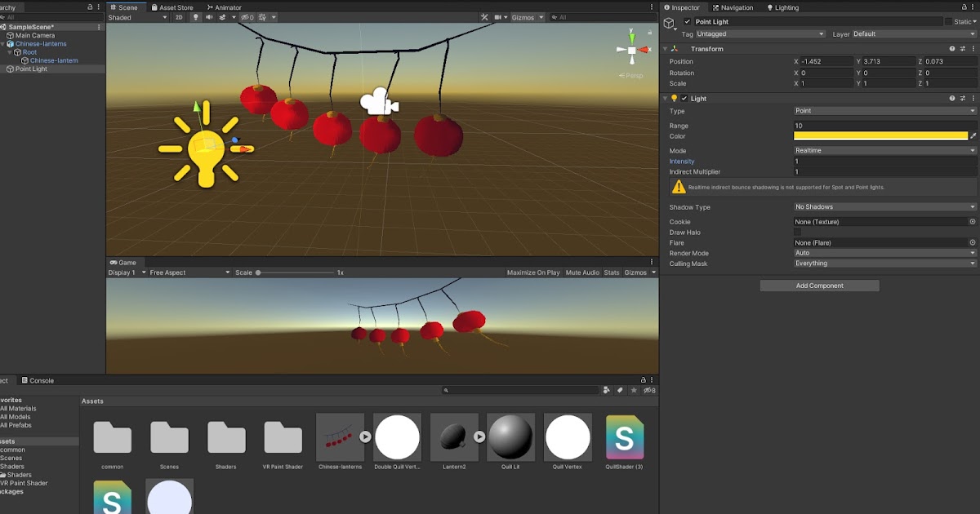Toggle scene audio in the Scene toolbar
This screenshot has height=514, width=980.
pos(209,17)
